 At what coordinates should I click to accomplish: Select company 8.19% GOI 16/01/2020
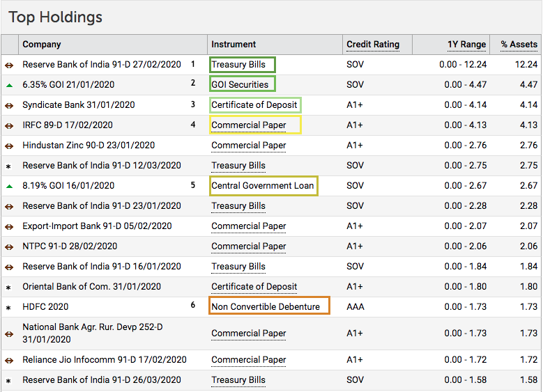coord(68,186)
